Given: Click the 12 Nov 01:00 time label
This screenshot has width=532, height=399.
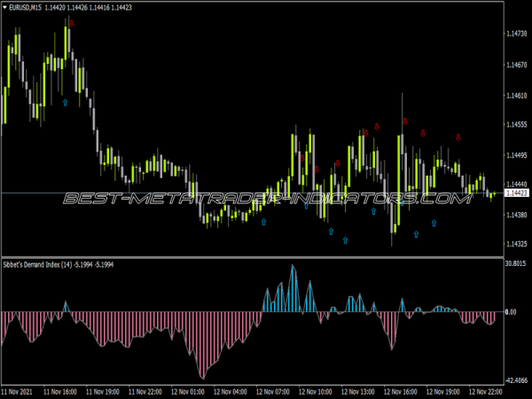Looking at the screenshot, I should coord(188,392).
